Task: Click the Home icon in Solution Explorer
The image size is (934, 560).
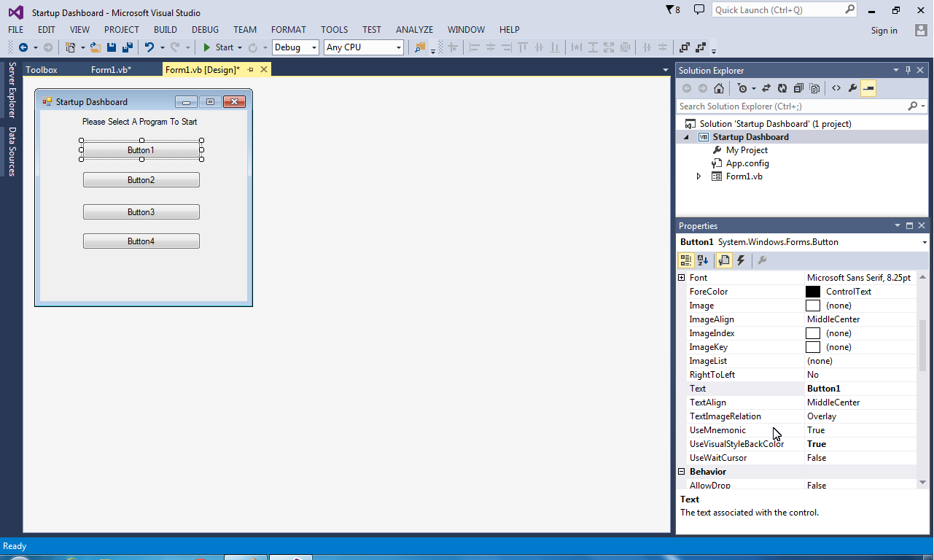Action: click(x=719, y=88)
